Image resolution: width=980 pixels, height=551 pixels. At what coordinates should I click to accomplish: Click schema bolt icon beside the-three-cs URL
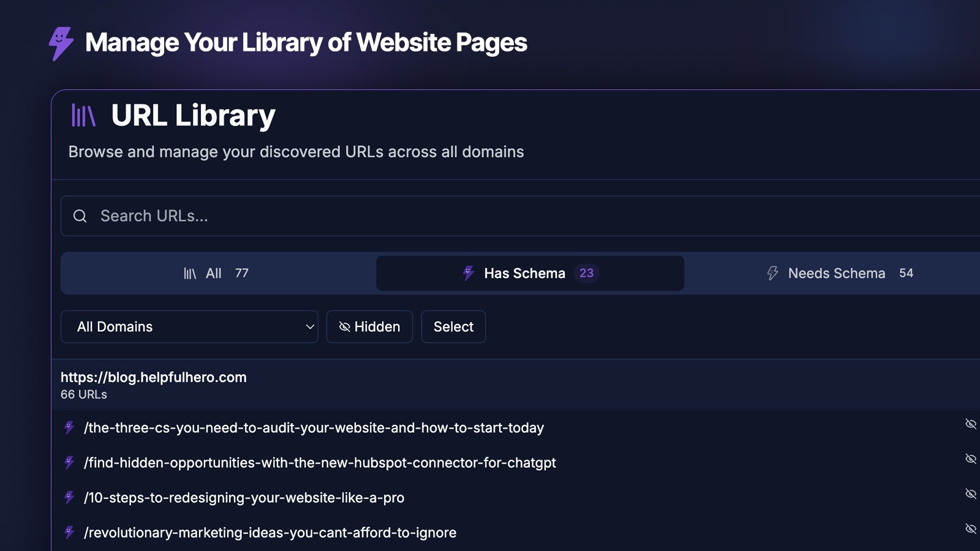pos(70,427)
